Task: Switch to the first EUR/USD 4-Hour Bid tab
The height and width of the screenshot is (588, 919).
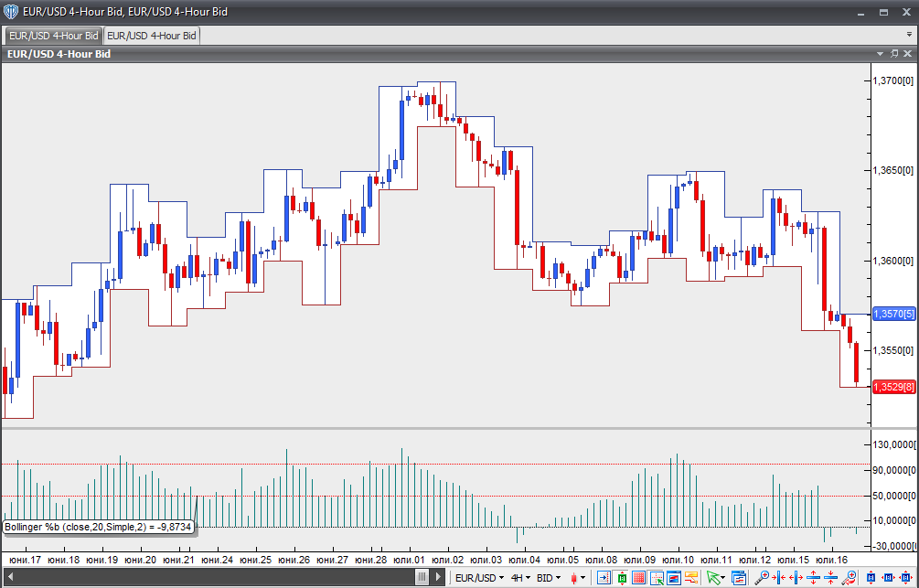Action: (53, 36)
